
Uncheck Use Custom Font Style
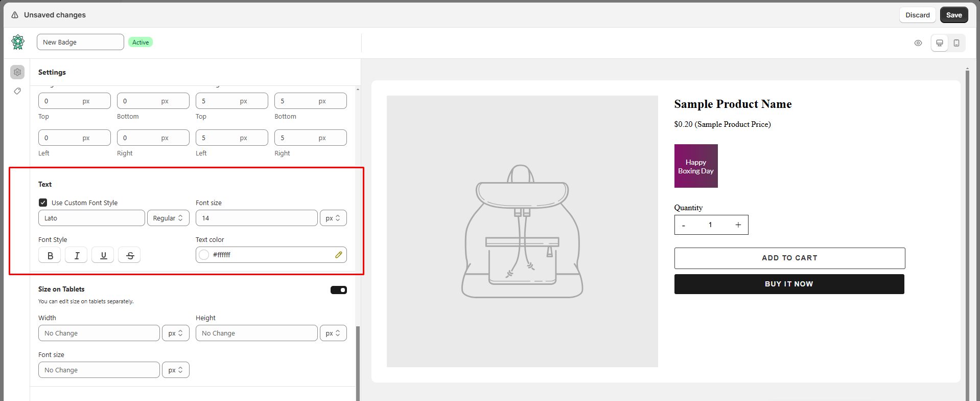(x=43, y=203)
